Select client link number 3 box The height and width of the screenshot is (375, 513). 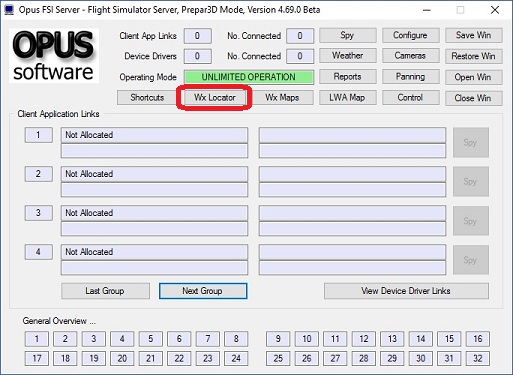(x=39, y=213)
